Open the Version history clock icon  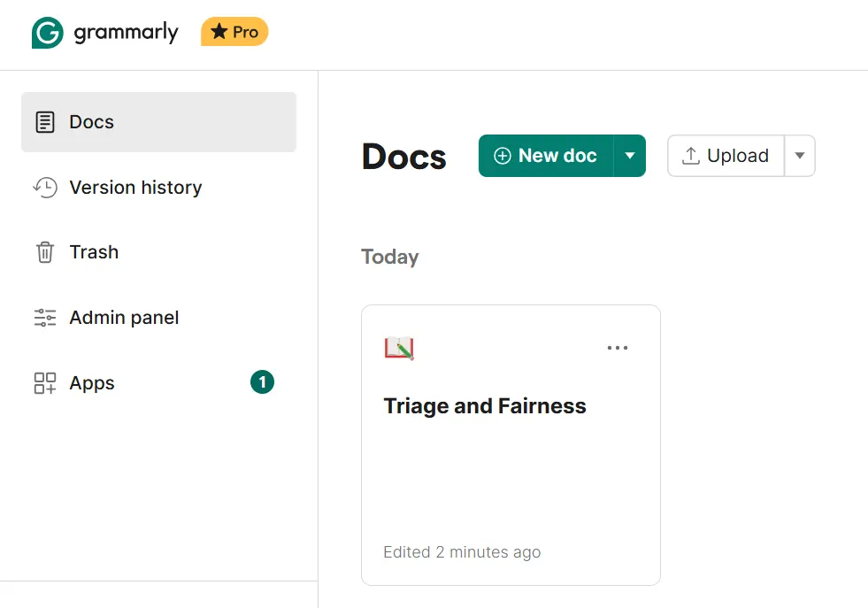(x=45, y=187)
